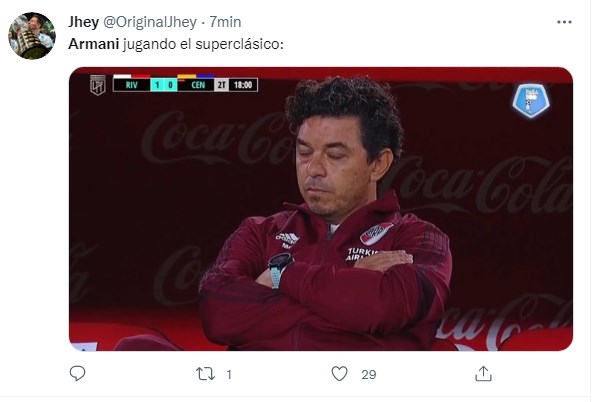
Task: Open the share options icon
Action: tap(483, 374)
